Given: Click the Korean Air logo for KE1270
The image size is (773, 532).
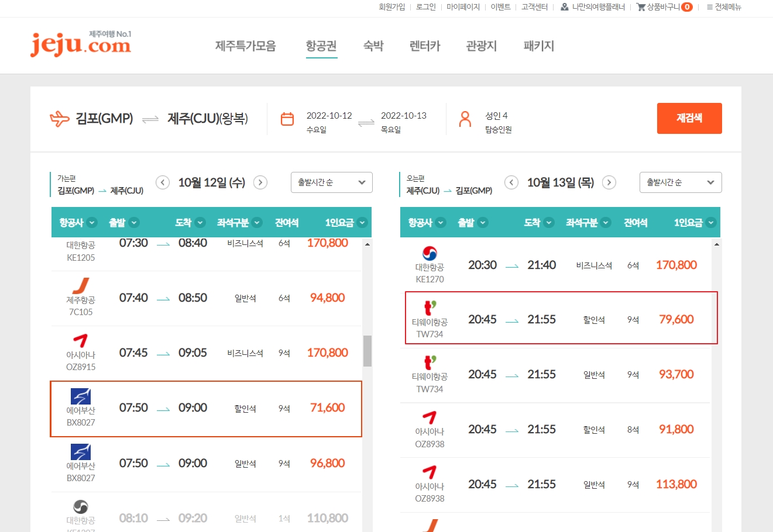Looking at the screenshot, I should tap(430, 253).
